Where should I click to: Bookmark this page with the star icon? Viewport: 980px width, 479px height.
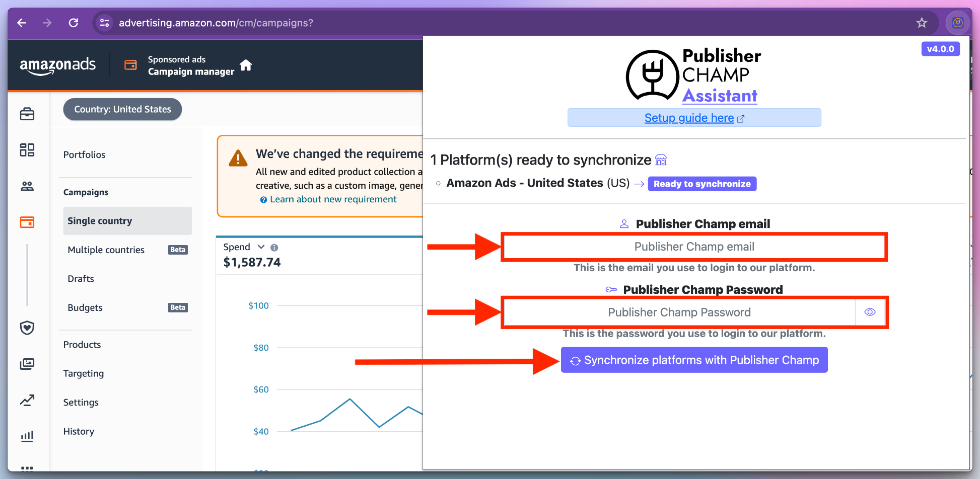coord(921,23)
